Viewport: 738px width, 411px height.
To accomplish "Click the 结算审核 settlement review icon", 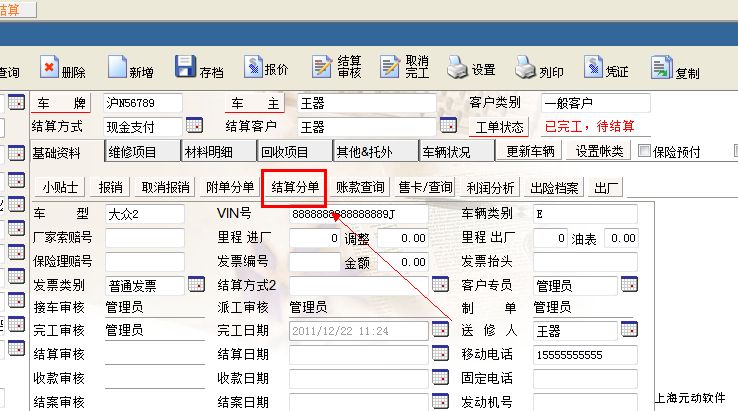I will 322,68.
